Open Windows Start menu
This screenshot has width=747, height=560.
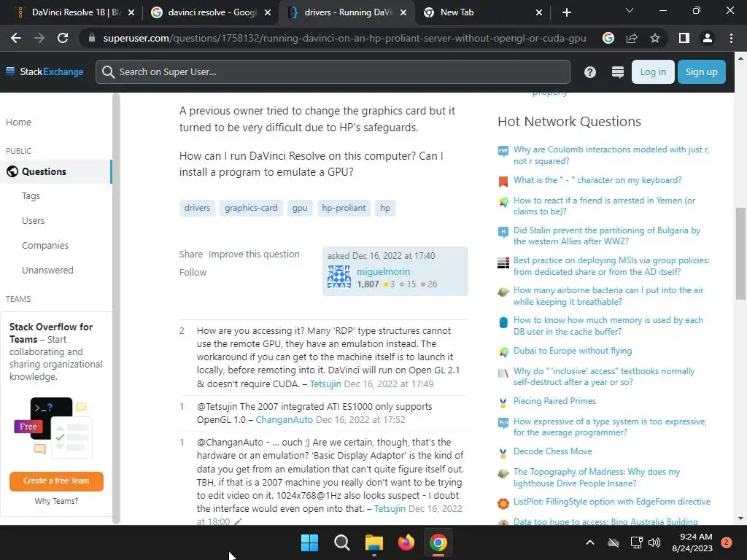click(x=309, y=542)
